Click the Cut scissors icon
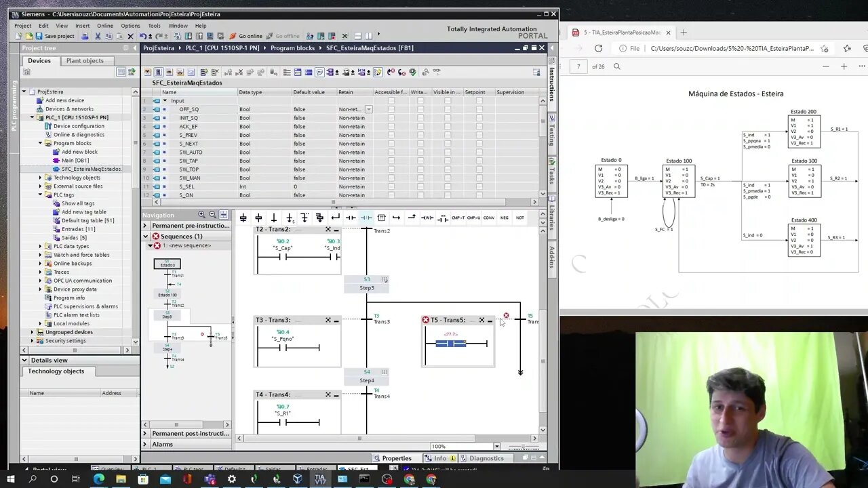This screenshot has height=488, width=868. (98, 36)
